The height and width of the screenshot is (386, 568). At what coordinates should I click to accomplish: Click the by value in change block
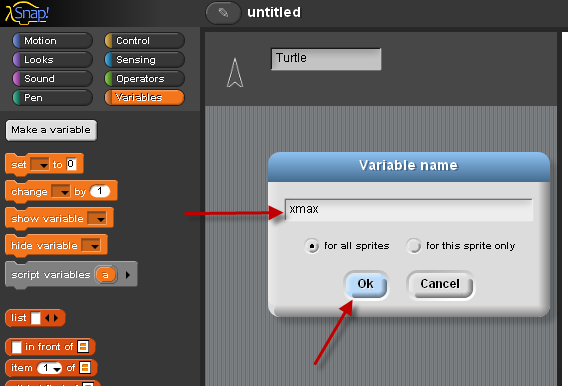[100, 191]
